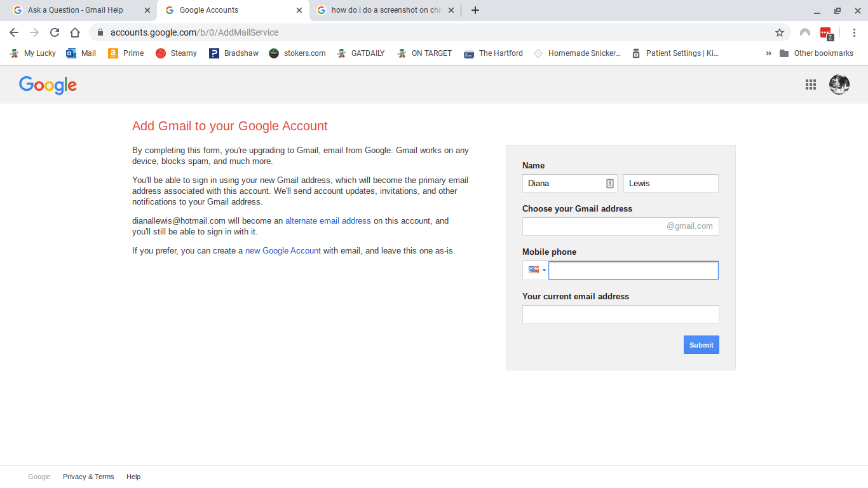Click the browser forward arrow
This screenshot has height=488, width=868.
[34, 32]
